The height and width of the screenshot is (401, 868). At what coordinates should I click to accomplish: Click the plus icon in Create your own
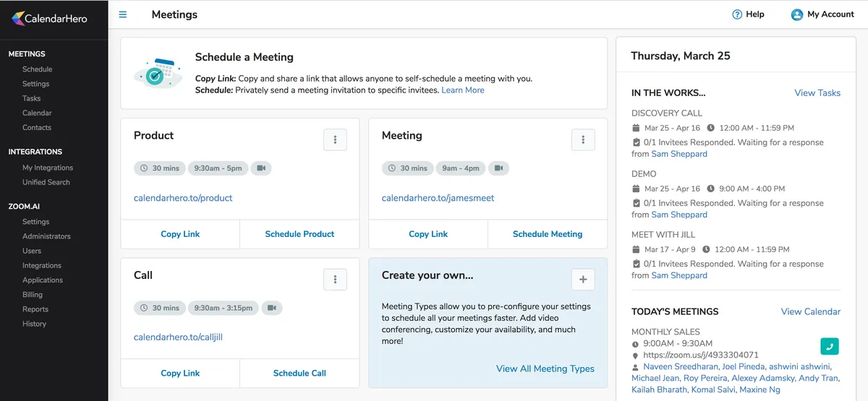[x=583, y=280]
